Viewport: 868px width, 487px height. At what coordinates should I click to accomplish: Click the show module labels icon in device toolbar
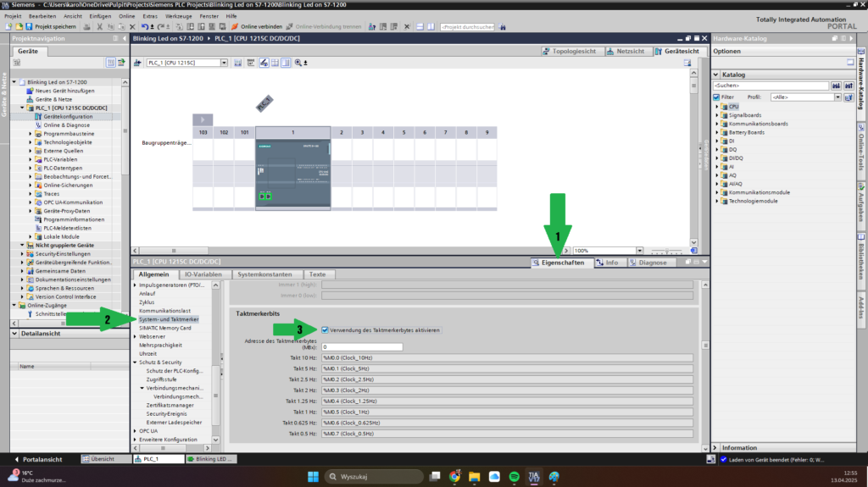coord(264,63)
